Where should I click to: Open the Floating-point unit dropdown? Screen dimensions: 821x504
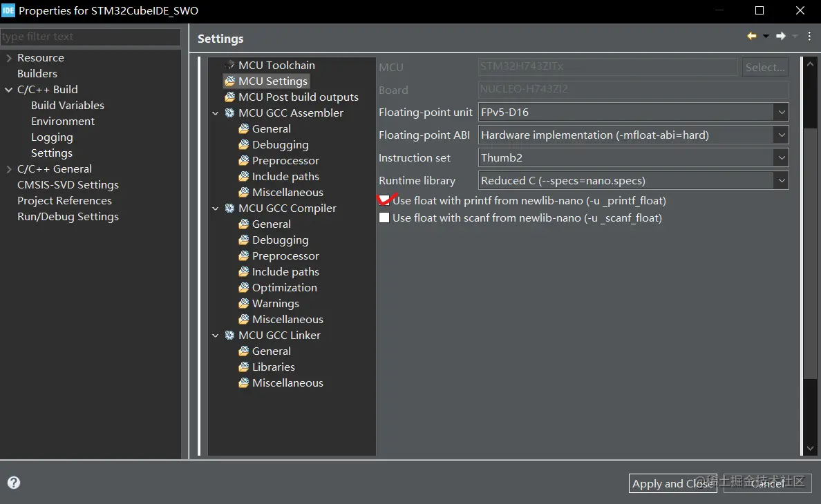[781, 112]
